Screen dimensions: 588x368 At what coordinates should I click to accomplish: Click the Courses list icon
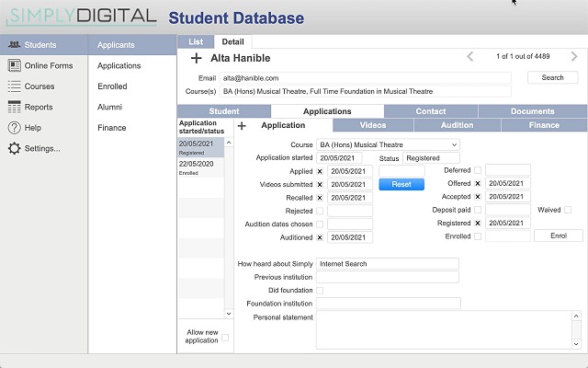pyautogui.click(x=15, y=86)
